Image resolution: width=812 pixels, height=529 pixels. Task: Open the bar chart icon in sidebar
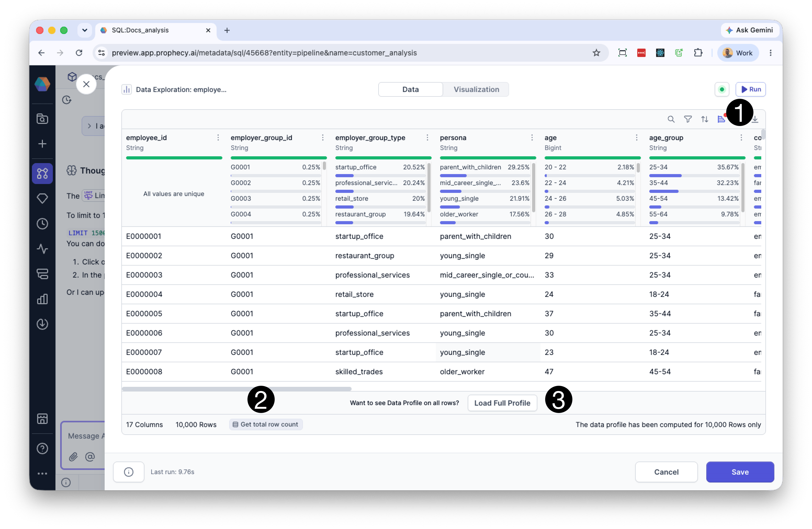[42, 299]
